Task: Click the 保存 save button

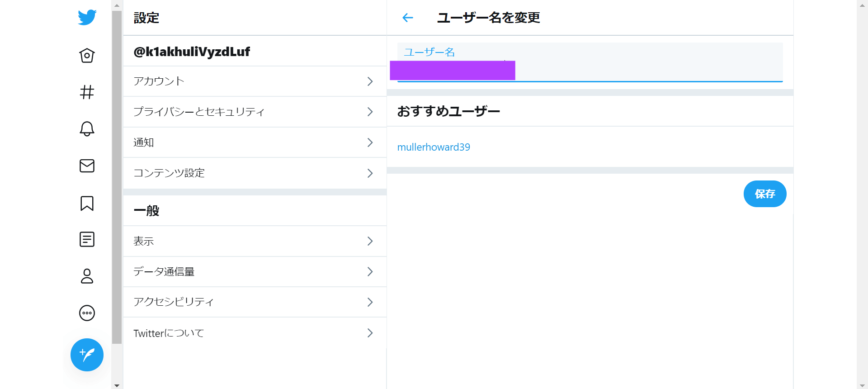Action: [765, 194]
